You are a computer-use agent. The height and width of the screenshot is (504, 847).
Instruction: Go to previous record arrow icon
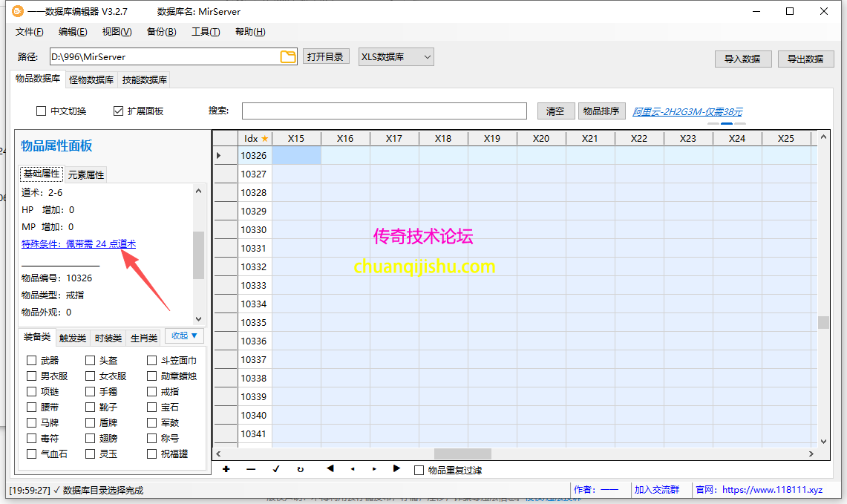[351, 470]
